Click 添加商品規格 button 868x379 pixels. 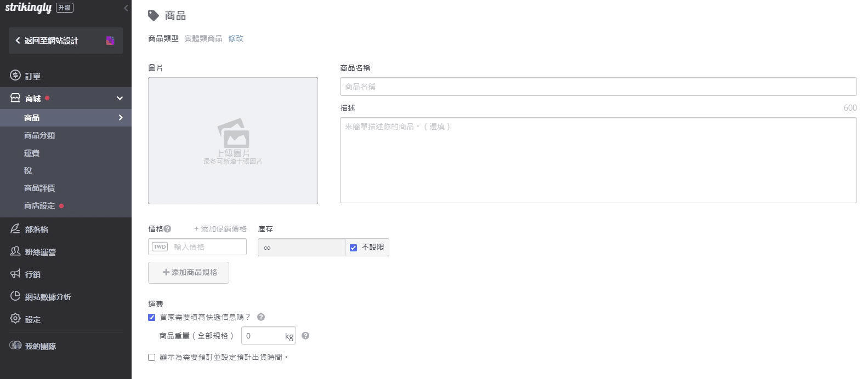(x=189, y=273)
